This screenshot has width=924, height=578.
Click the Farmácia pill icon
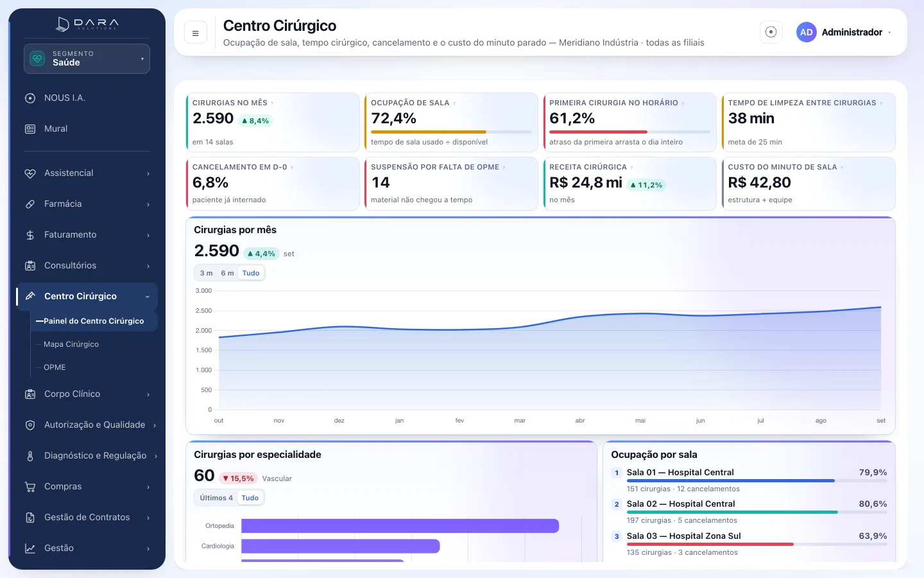tap(30, 204)
